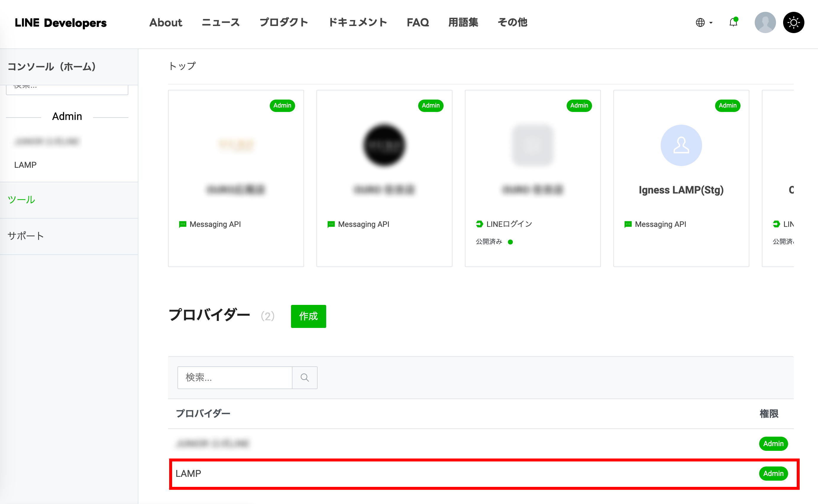Click the Messaging API icon on first card
This screenshot has height=504, width=818.
pos(182,224)
